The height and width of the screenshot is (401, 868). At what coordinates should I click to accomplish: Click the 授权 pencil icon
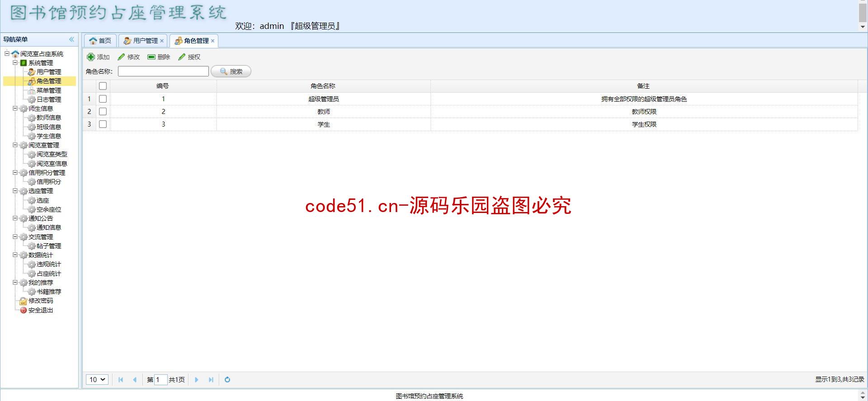tap(182, 57)
